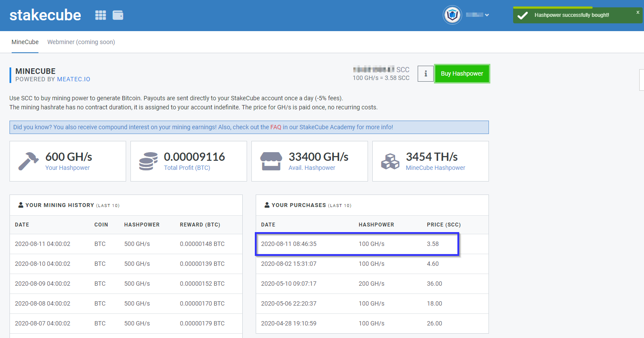The height and width of the screenshot is (338, 644).
Task: Click the user icon beside Your Purchases
Action: (267, 205)
